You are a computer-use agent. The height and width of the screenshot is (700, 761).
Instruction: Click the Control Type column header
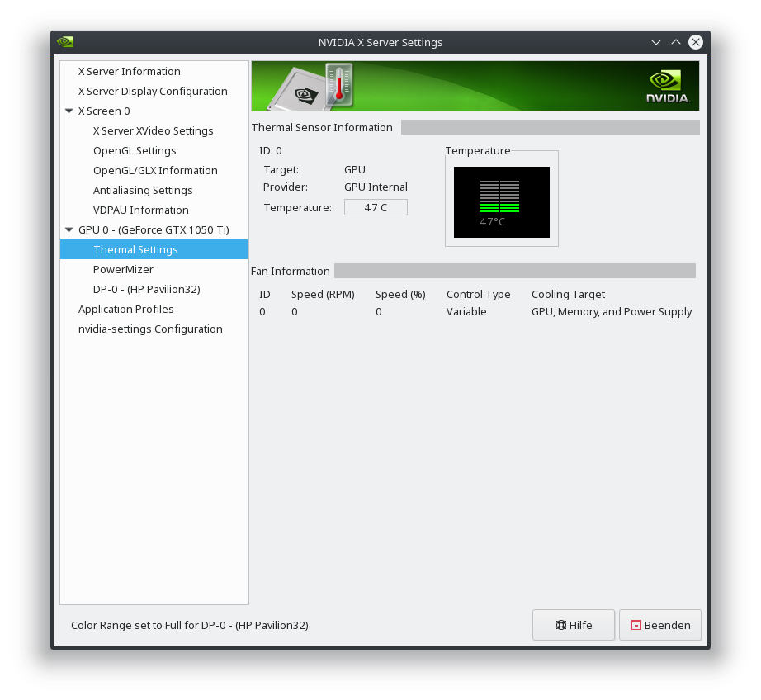coord(478,295)
